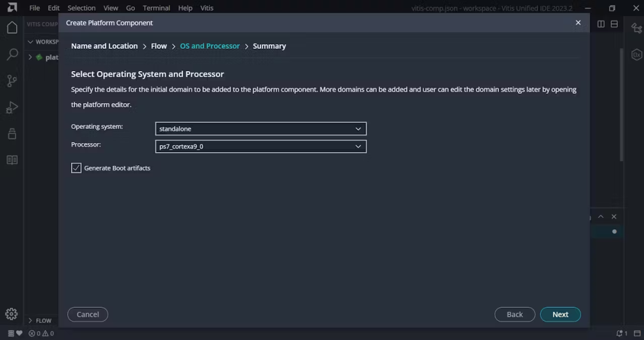Click the window title text in title bar
The height and width of the screenshot is (340, 644).
[492, 8]
